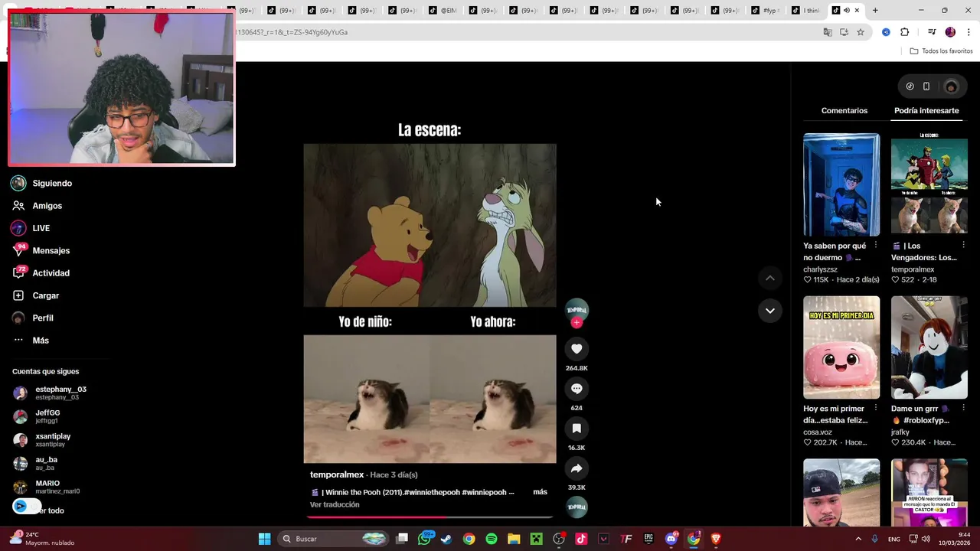Click the taskbar Buscar search box
Screen dimensions: 980x551
[332, 539]
